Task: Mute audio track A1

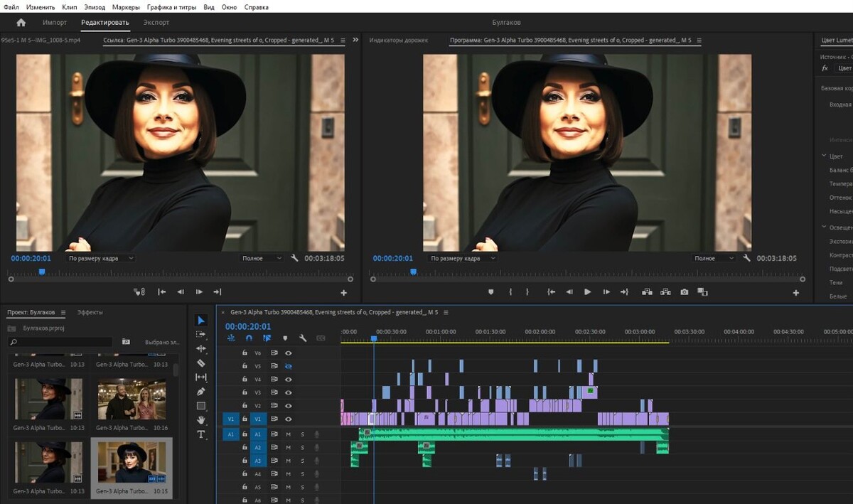Action: tap(289, 434)
